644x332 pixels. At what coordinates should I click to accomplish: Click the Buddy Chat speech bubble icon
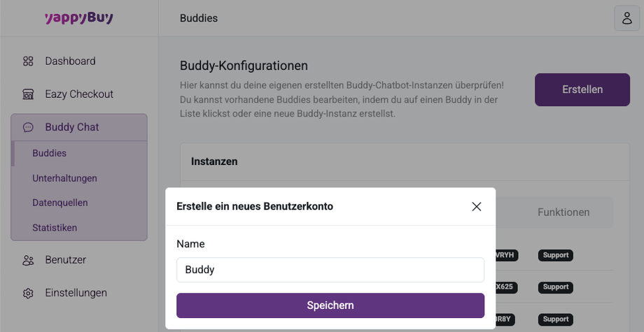[x=28, y=127]
